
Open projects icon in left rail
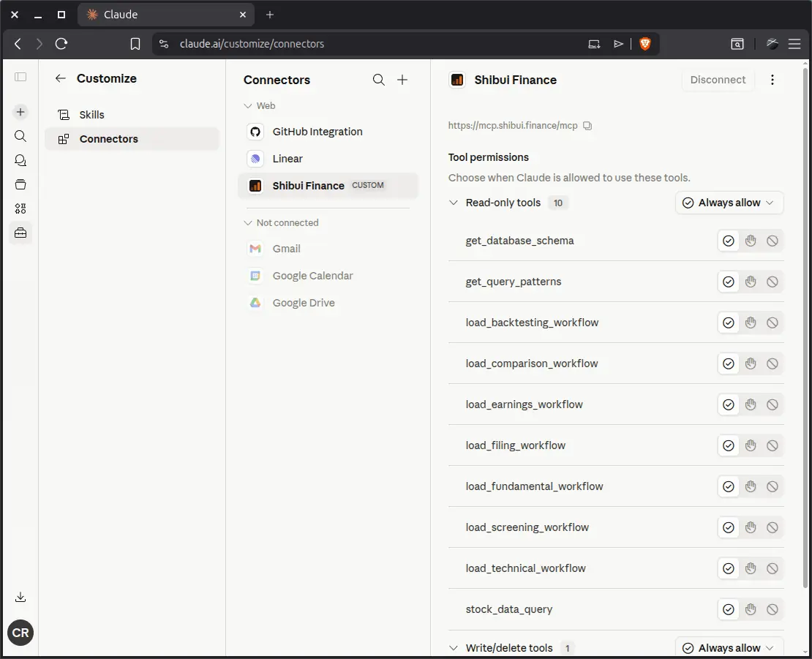[x=20, y=184]
